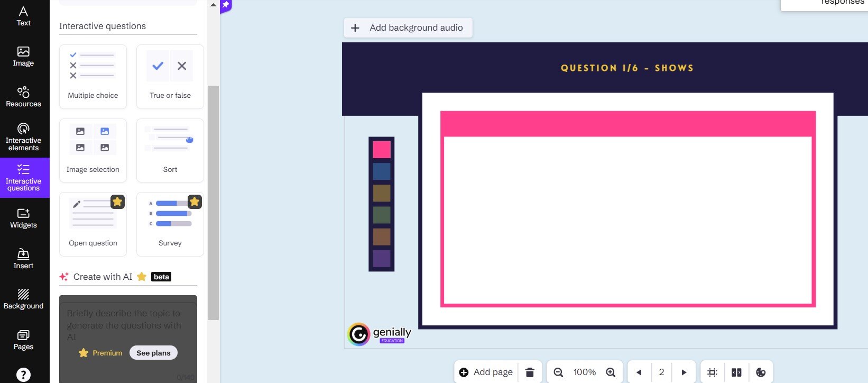Open the color palette icon in bottom toolbar
This screenshot has width=868, height=383.
[x=761, y=372]
